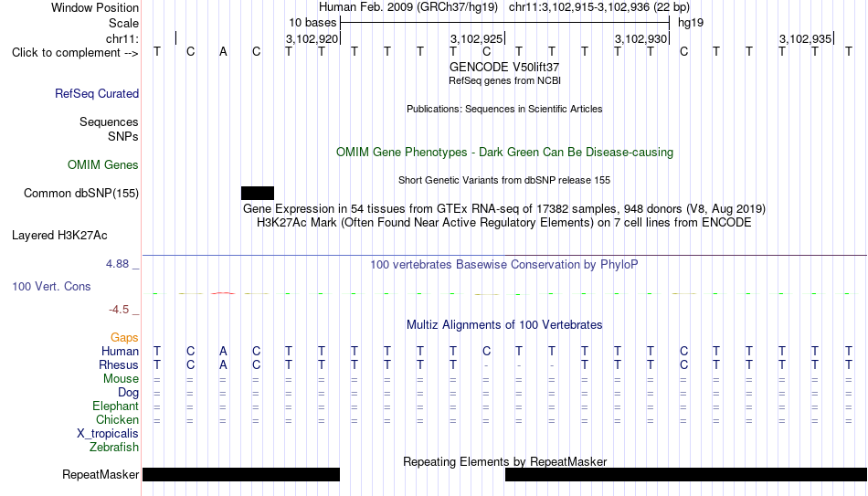Screen dimensions: 868x496
Task: Click the SNPs track label
Action: [x=123, y=136]
